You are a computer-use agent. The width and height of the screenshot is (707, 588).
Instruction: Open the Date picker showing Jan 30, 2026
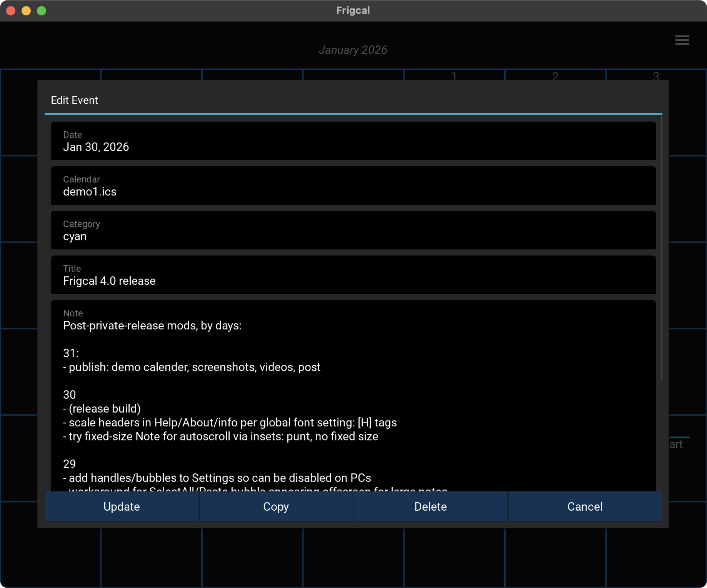tap(353, 141)
